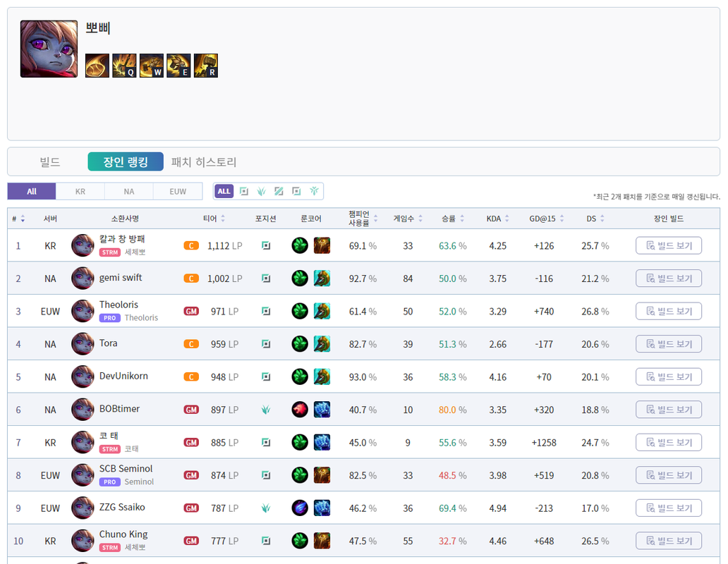Click the PRO badge for Seminol
The height and width of the screenshot is (564, 728).
click(x=110, y=482)
